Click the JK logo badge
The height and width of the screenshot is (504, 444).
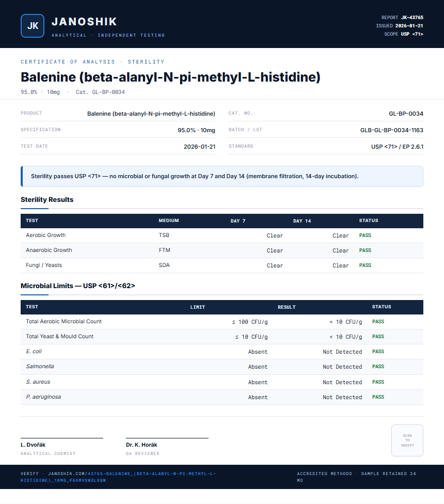pos(33,26)
